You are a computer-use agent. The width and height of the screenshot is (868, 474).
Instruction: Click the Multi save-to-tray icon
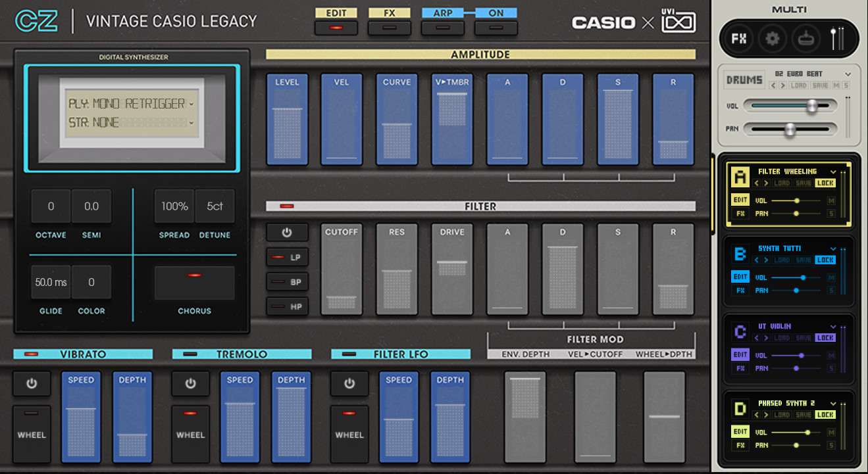click(805, 39)
